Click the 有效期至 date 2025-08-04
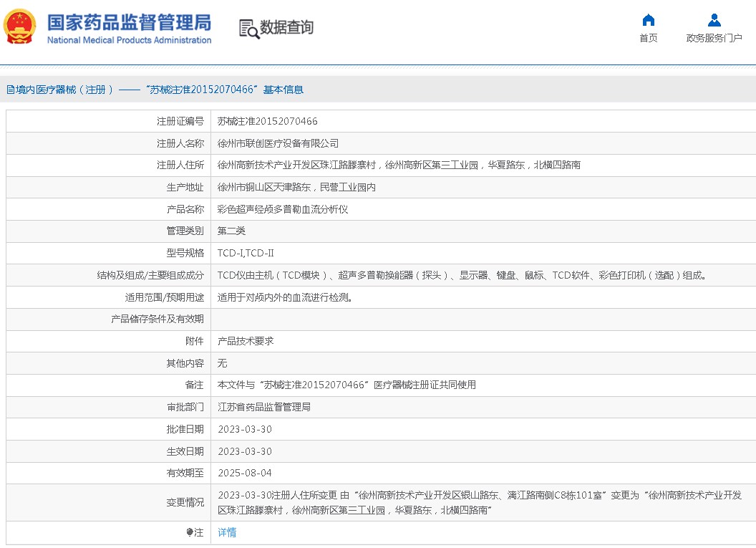Image resolution: width=756 pixels, height=548 pixels. click(244, 473)
